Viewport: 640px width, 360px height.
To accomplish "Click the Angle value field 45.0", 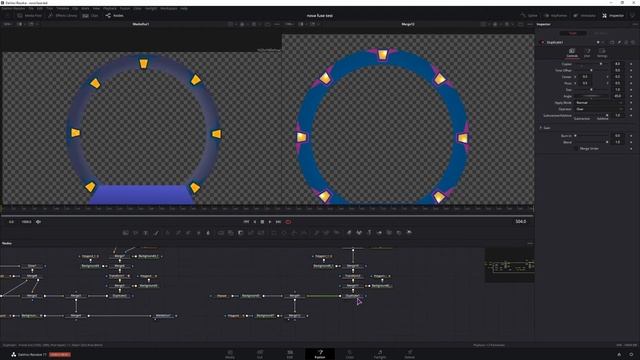I will point(618,96).
